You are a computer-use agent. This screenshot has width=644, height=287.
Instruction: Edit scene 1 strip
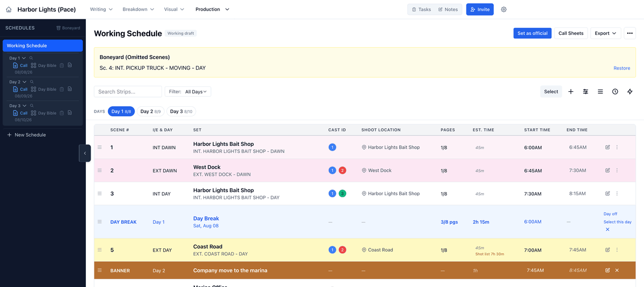608,147
